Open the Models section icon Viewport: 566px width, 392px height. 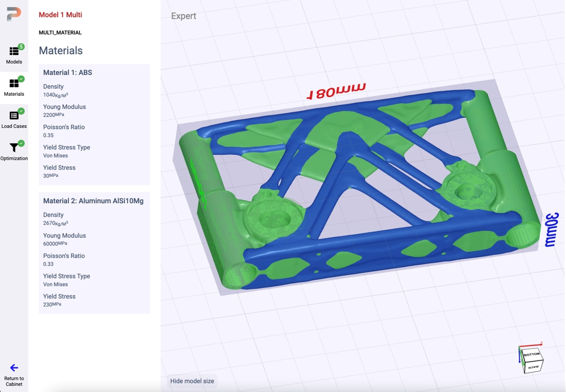[x=14, y=51]
